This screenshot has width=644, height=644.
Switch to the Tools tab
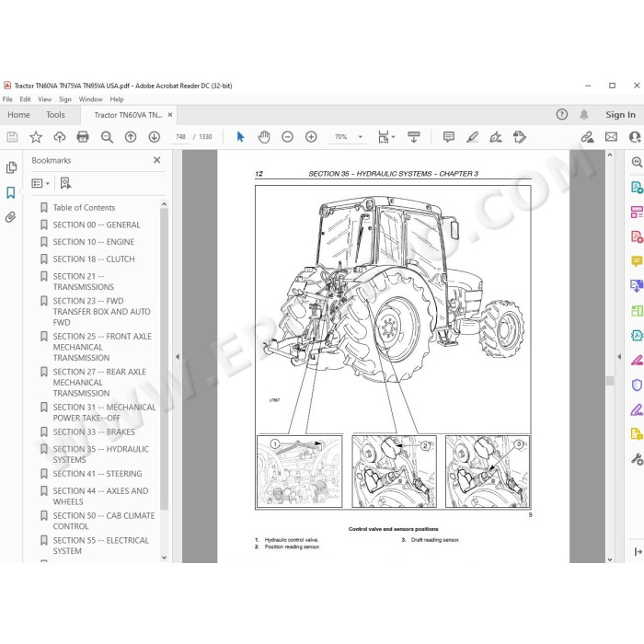point(55,115)
